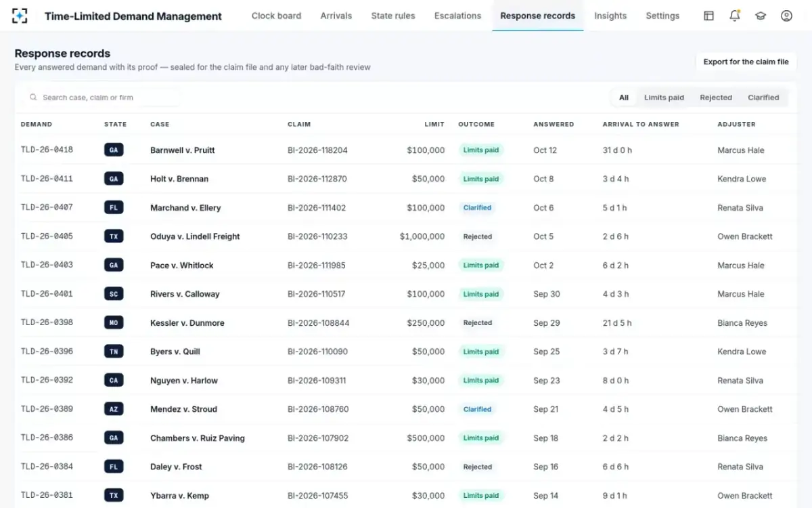The image size is (812, 508).
Task: Click demand ID TLD-26-0407
Action: [x=47, y=207]
